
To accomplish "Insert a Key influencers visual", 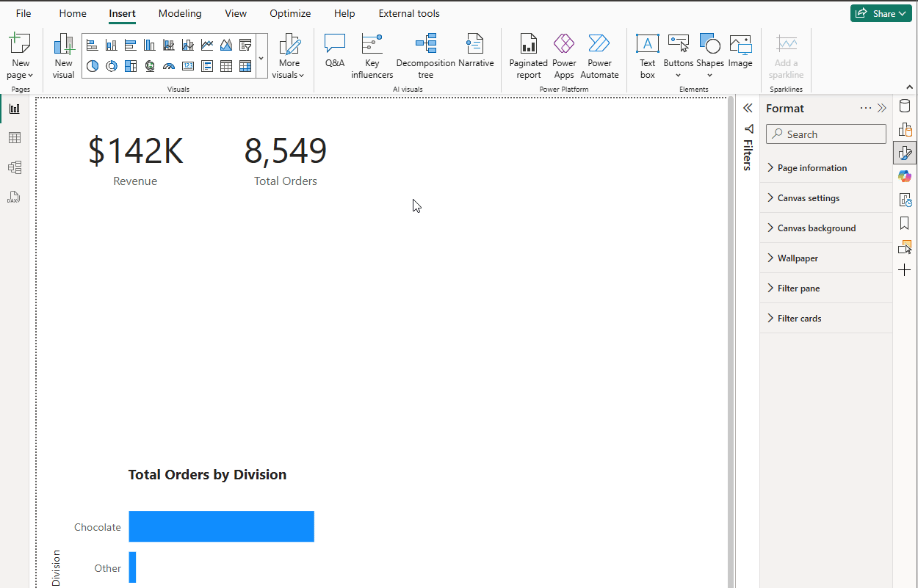I will [372, 56].
